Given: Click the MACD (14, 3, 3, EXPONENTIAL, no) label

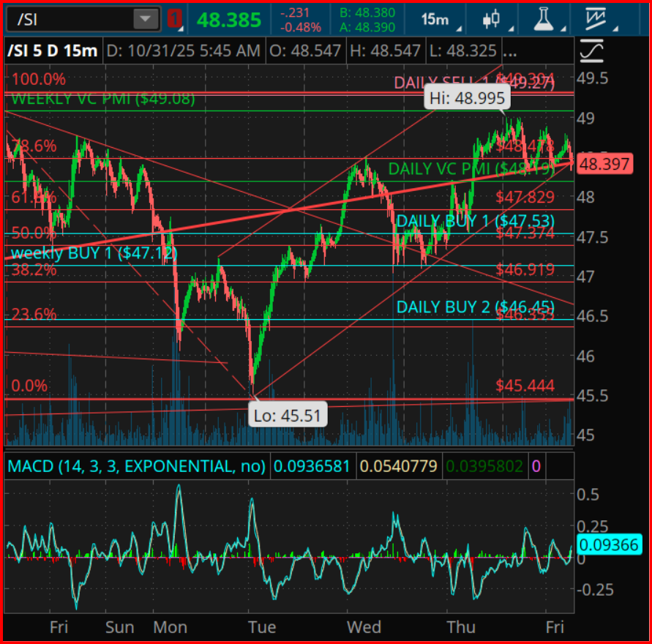Looking at the screenshot, I should coord(135,466).
